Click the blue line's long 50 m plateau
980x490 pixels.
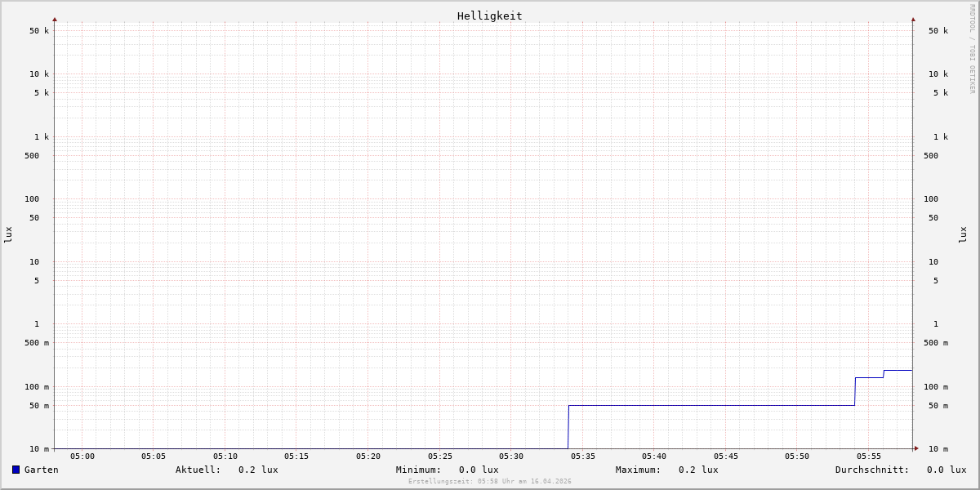click(x=711, y=405)
